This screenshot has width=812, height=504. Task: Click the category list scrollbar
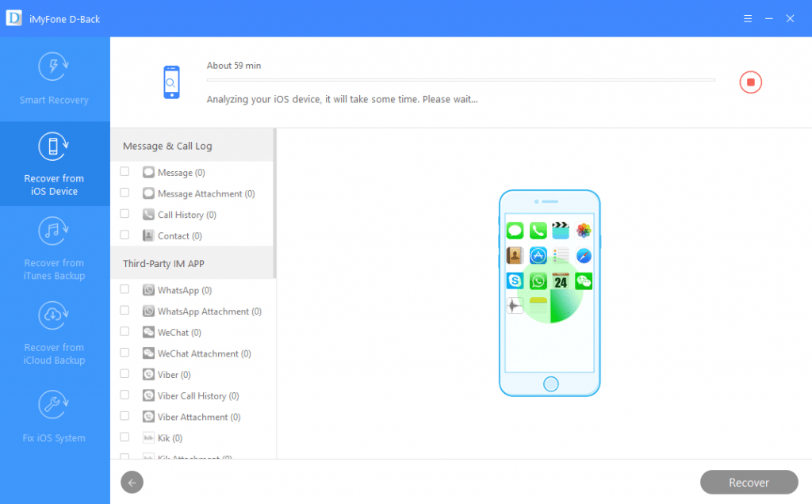point(274,204)
